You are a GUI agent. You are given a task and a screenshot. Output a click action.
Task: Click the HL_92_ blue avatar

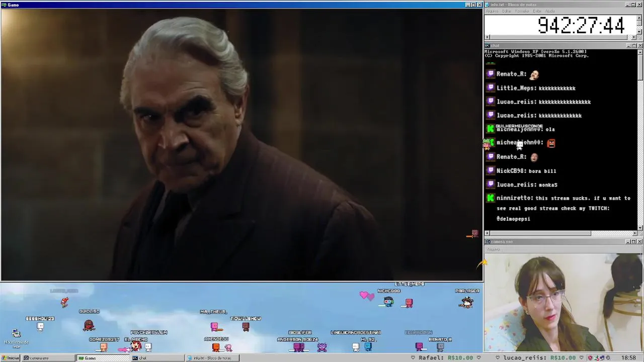tap(368, 347)
